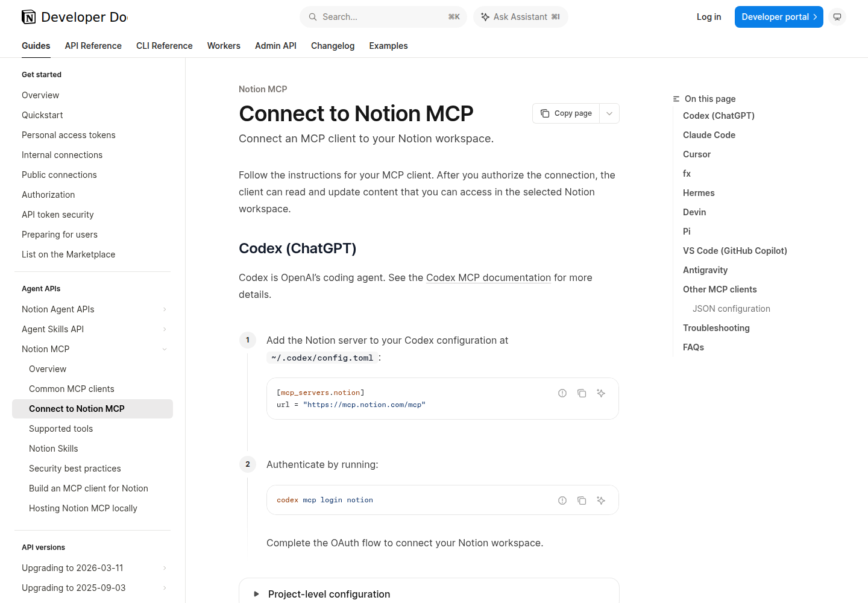Screen dimensions: 868x603
Task: Report incorrect code on the codex login block
Action: coord(562,500)
